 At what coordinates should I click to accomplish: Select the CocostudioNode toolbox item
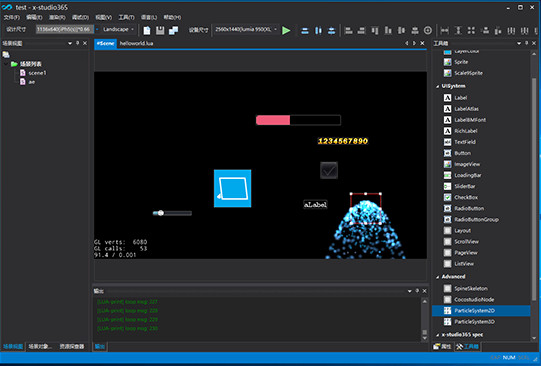474,299
